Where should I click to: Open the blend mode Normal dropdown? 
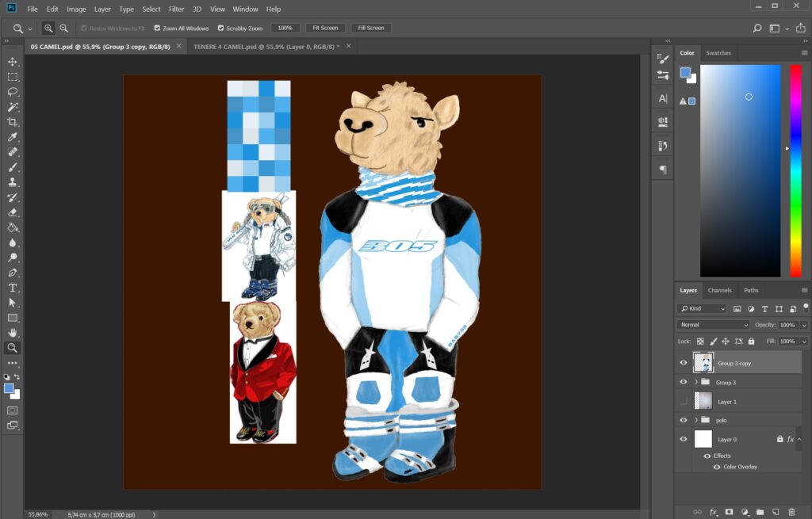tap(713, 325)
